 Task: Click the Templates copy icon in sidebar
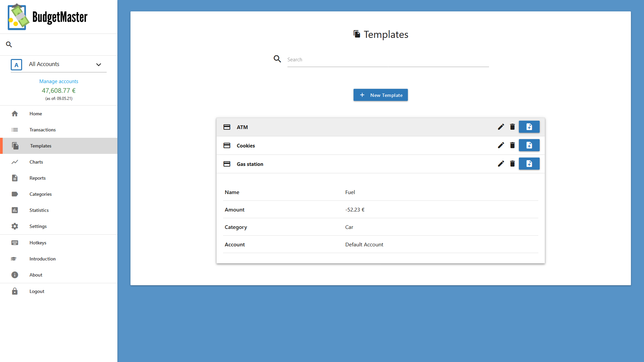pos(15,146)
